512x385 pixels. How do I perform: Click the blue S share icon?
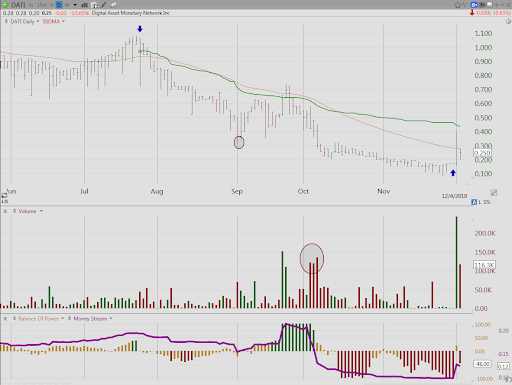[x=474, y=5]
